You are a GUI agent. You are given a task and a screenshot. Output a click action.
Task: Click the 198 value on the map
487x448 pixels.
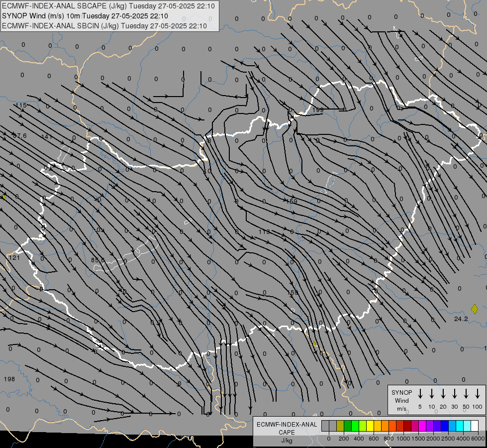(9, 379)
